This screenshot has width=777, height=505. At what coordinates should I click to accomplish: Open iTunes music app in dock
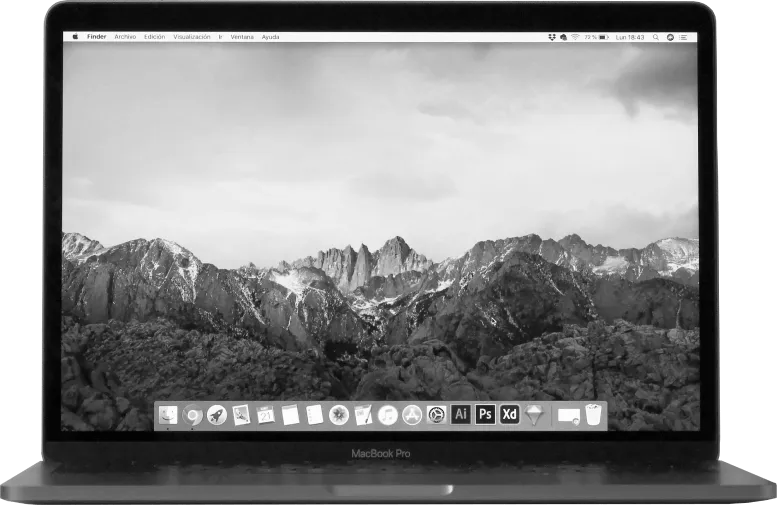[388, 414]
